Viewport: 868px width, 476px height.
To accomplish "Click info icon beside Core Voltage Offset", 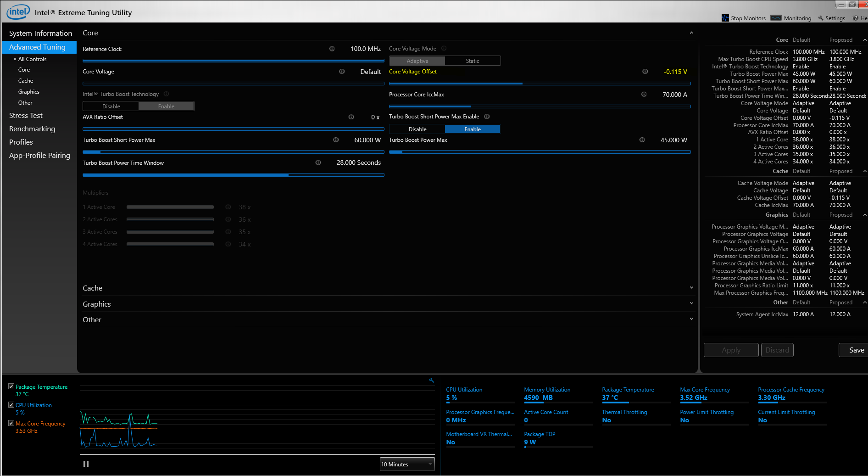I will [x=645, y=72].
